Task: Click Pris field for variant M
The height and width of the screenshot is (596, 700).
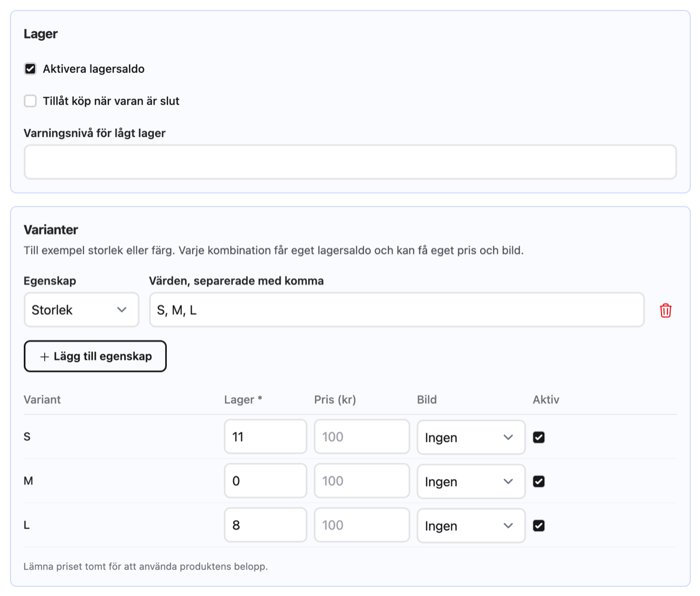Action: pos(362,481)
